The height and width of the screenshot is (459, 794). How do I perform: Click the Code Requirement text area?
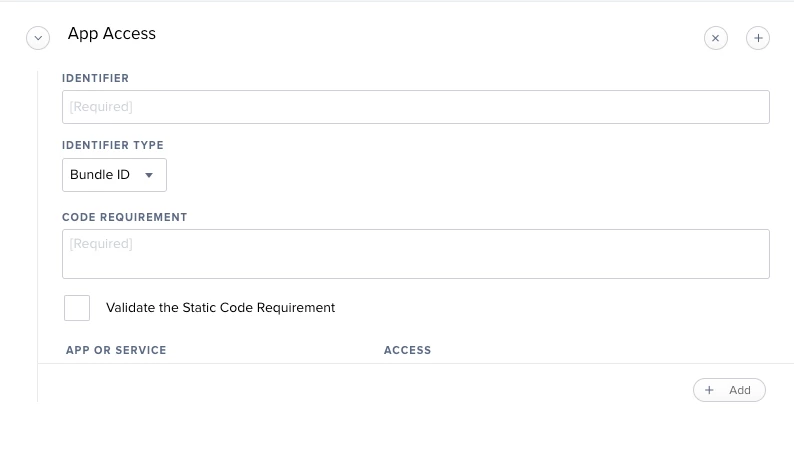[415, 254]
